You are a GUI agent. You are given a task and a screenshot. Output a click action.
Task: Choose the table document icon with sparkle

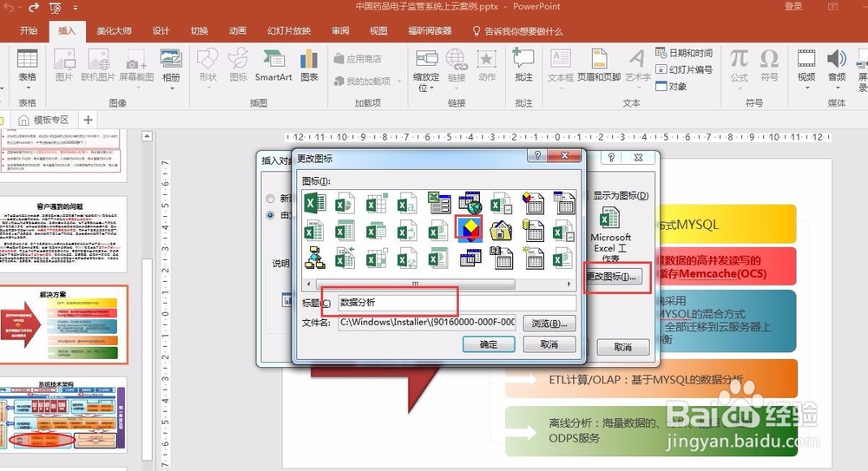coord(533,258)
